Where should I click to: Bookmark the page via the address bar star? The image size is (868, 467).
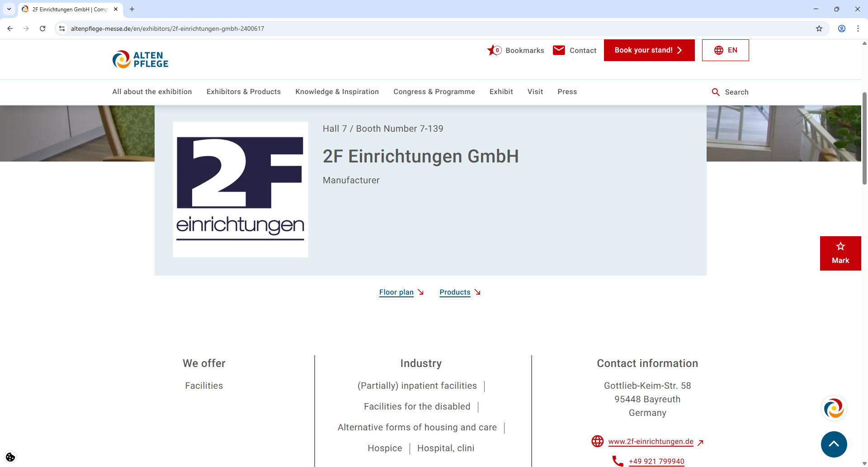(x=819, y=28)
